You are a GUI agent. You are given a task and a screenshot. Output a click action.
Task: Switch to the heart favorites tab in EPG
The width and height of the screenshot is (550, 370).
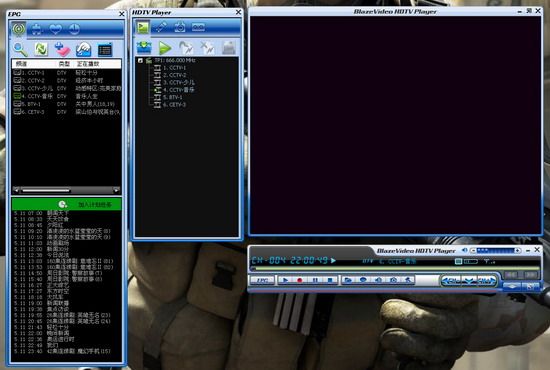point(55,29)
